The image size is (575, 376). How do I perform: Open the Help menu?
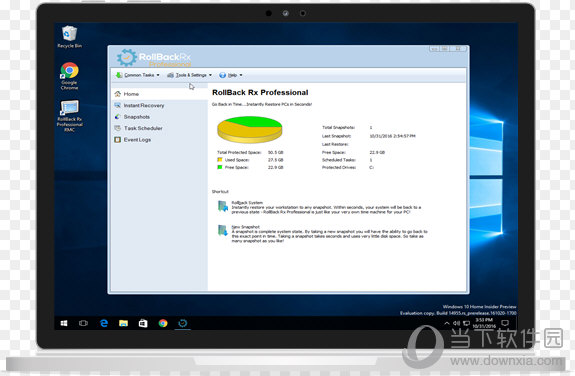(231, 75)
